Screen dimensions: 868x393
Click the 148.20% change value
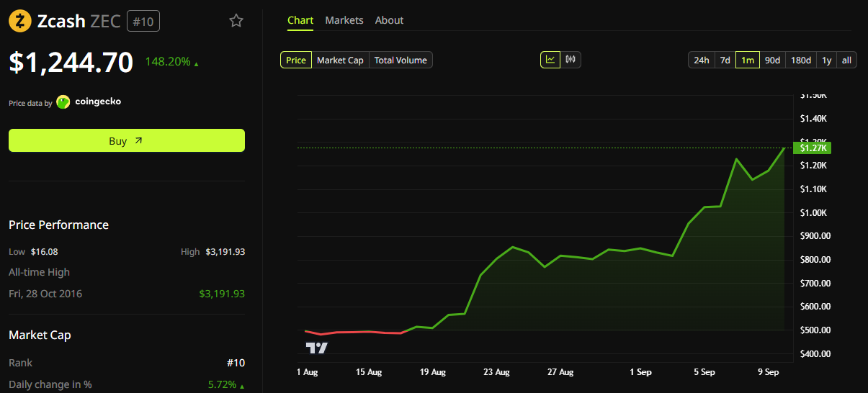pos(168,62)
